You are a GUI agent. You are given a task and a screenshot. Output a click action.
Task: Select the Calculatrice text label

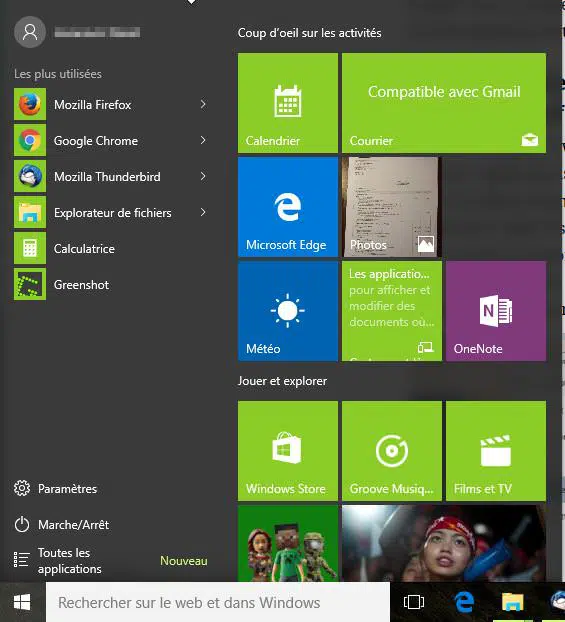click(84, 249)
